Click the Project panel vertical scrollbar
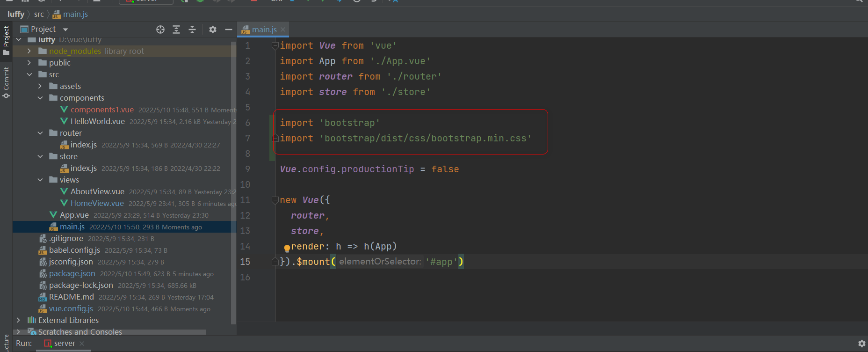The height and width of the screenshot is (352, 868). 233,183
